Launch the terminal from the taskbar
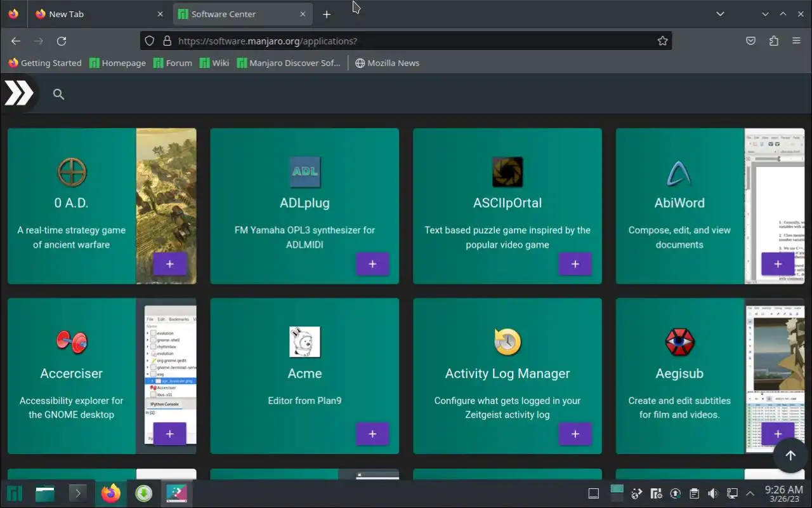The width and height of the screenshot is (812, 508). 77,493
